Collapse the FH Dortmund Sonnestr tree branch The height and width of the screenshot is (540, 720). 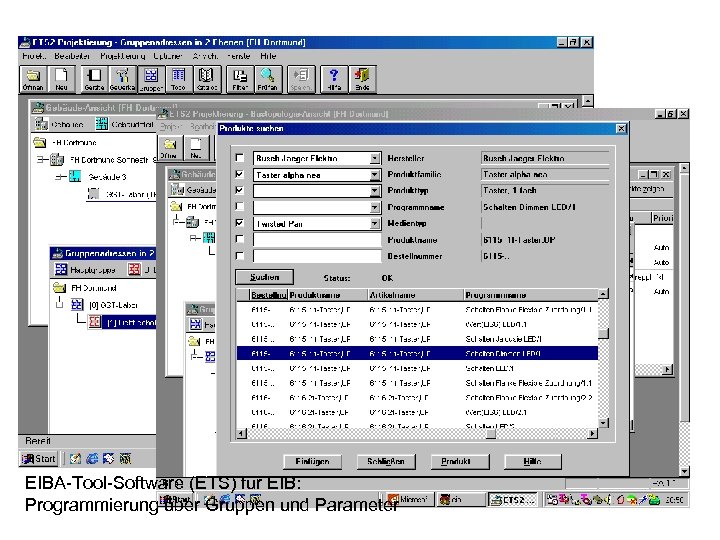[x=41, y=160]
